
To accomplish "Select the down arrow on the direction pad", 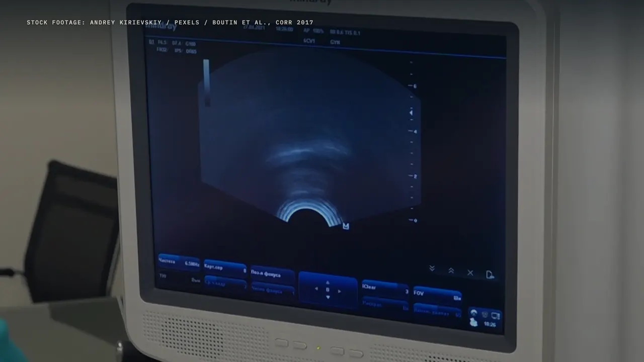I will pyautogui.click(x=328, y=298).
